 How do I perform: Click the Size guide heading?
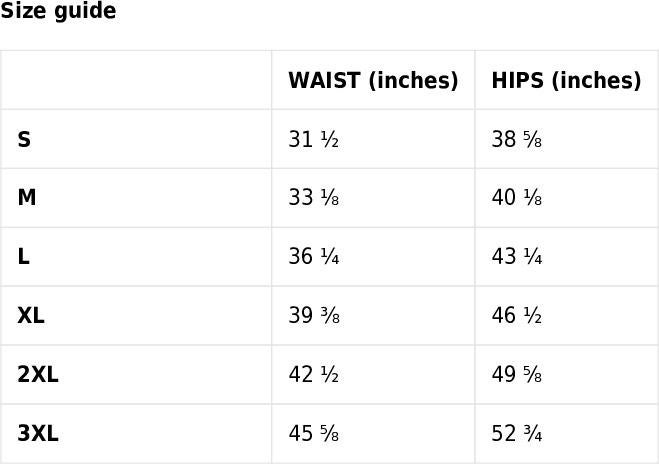point(58,11)
